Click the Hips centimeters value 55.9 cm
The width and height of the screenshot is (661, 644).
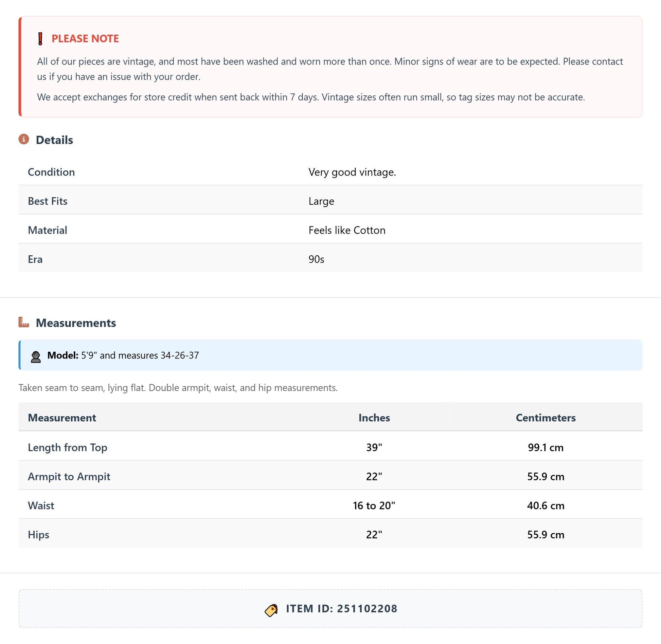coord(546,535)
